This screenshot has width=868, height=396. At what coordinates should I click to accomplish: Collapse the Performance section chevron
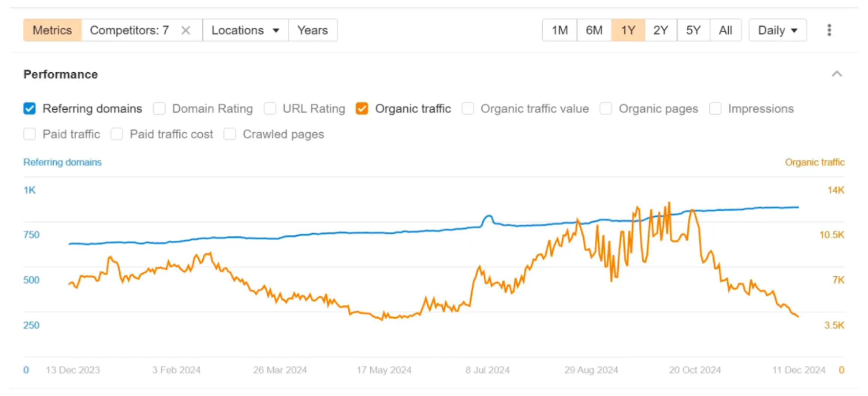pyautogui.click(x=837, y=74)
